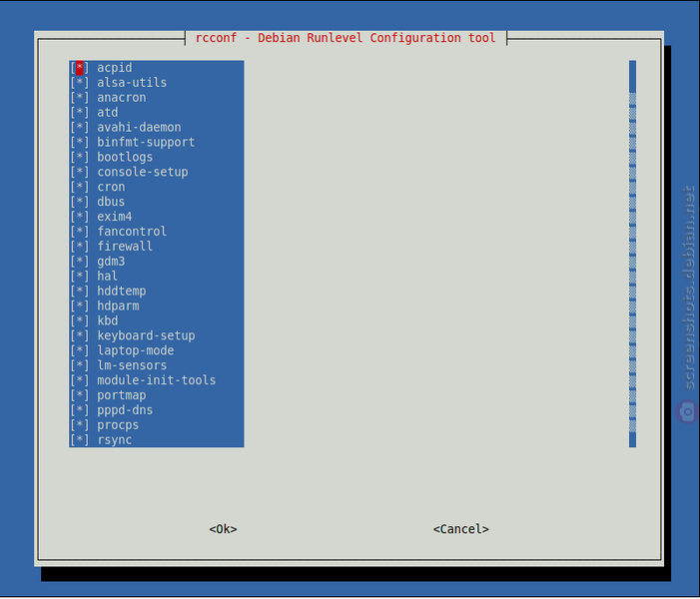700x599 pixels.
Task: Uncheck the bootlogs checkbox
Action: pos(80,157)
